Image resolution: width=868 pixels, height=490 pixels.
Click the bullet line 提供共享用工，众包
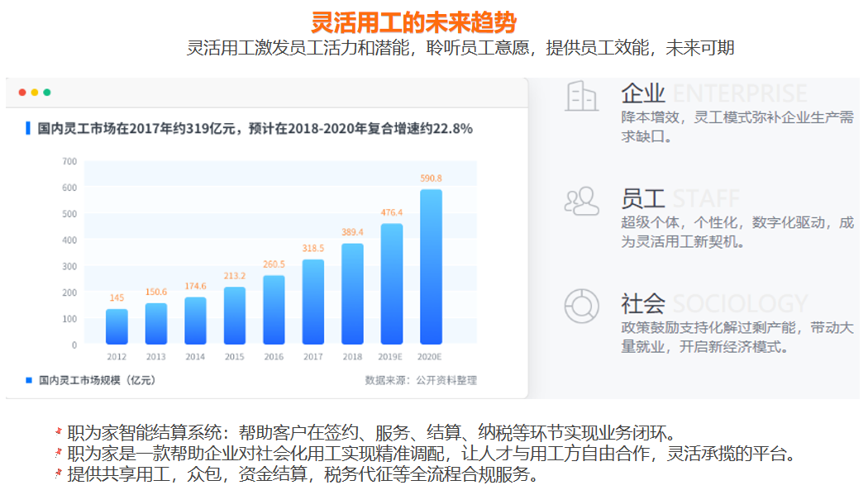303,474
